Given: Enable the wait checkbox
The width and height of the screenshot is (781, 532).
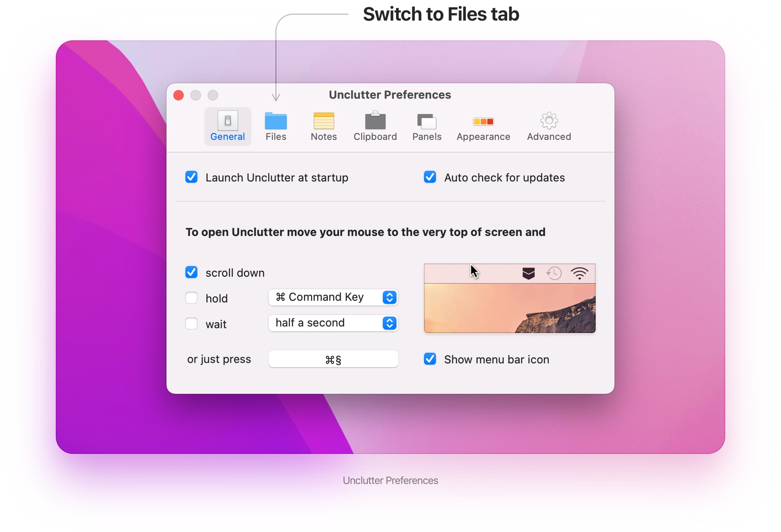Looking at the screenshot, I should click(191, 323).
